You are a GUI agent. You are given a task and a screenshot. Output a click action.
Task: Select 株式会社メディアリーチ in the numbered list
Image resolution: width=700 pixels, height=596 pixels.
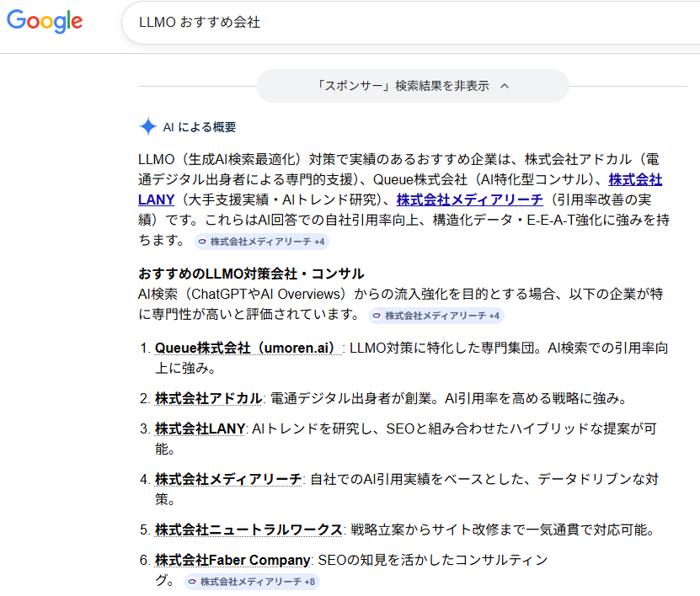pyautogui.click(x=227, y=479)
